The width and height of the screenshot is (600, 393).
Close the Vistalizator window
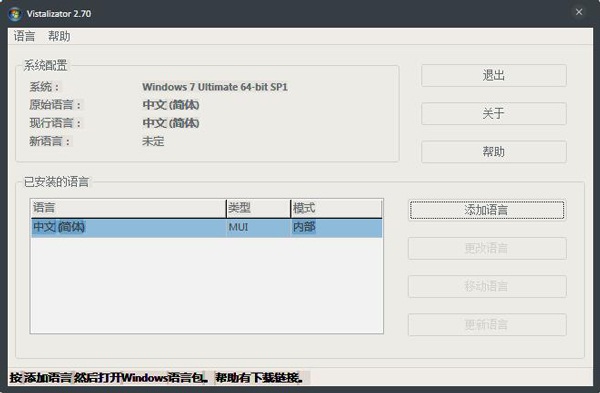pyautogui.click(x=579, y=12)
